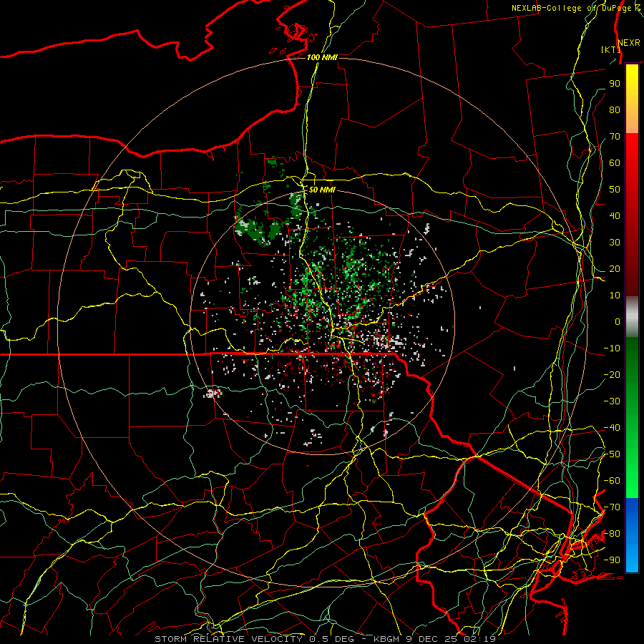Viewport: 644px width, 644px height.
Task: Click the -60 value on velocity scale
Action: [612, 481]
